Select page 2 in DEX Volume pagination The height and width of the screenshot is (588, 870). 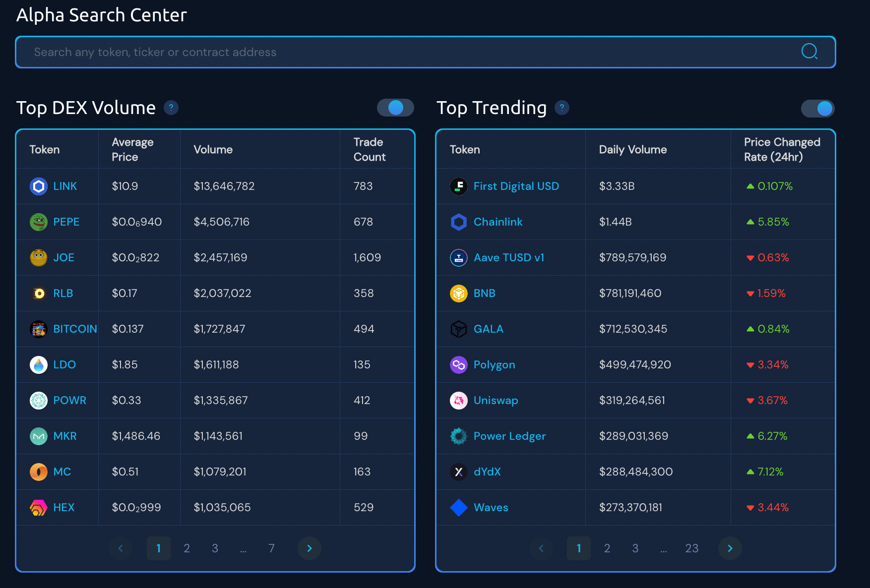[186, 548]
